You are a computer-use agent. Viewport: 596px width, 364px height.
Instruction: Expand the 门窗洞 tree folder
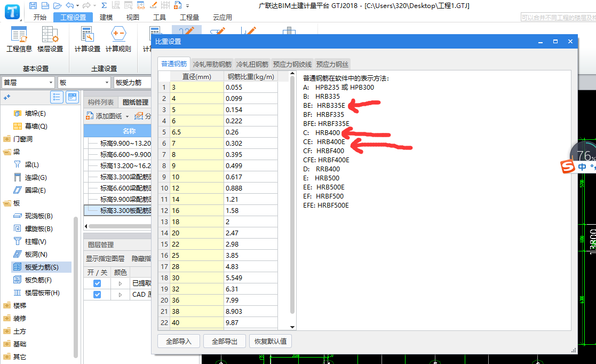click(x=7, y=139)
